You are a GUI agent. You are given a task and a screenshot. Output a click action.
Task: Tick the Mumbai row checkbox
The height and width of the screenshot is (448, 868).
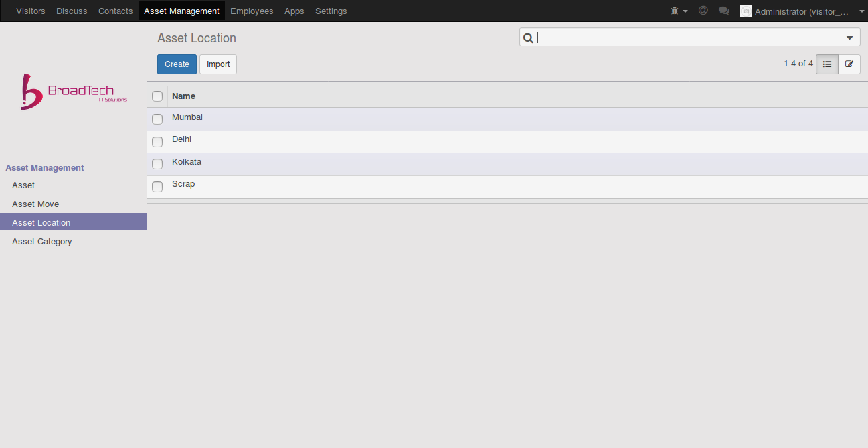pyautogui.click(x=157, y=119)
